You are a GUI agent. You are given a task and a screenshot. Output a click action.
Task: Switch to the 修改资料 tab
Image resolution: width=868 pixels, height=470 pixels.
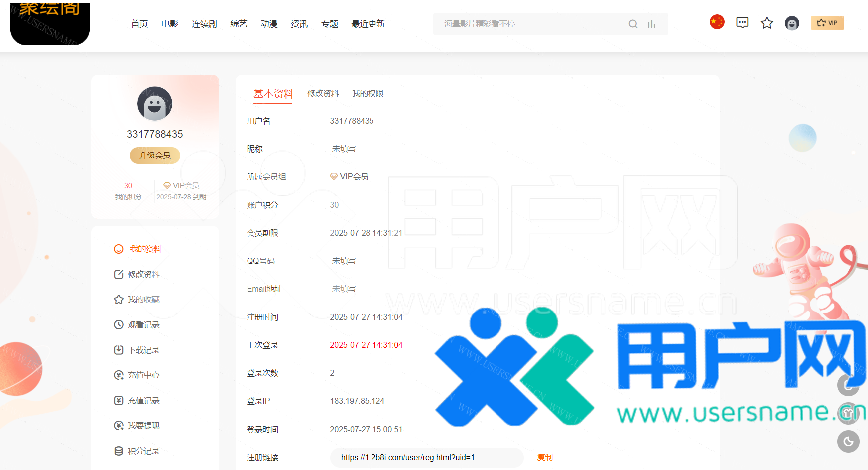tap(323, 94)
